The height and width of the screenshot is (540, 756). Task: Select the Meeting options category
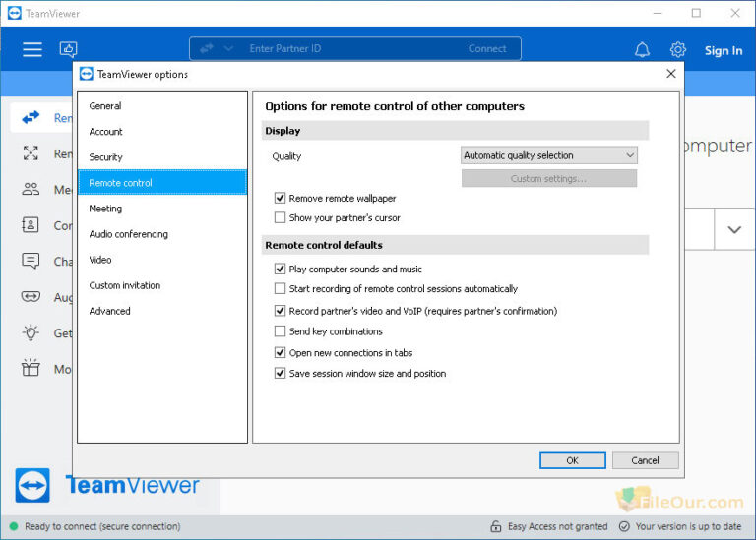coord(162,209)
